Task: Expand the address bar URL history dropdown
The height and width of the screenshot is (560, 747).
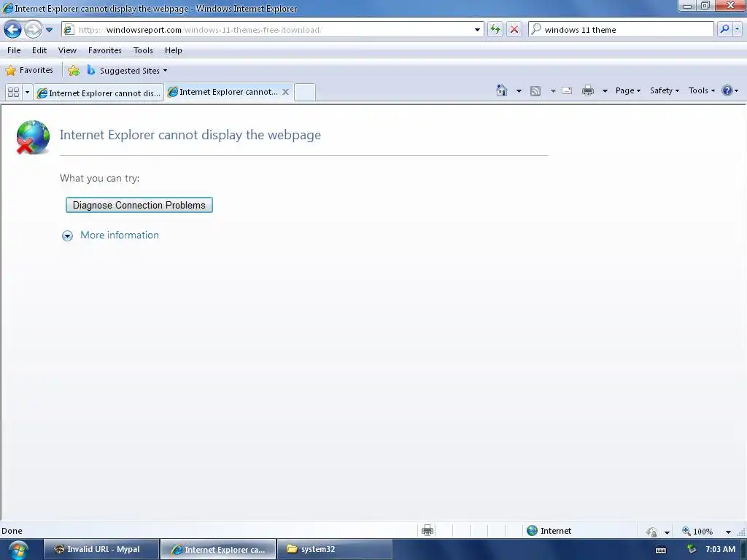Action: [477, 29]
